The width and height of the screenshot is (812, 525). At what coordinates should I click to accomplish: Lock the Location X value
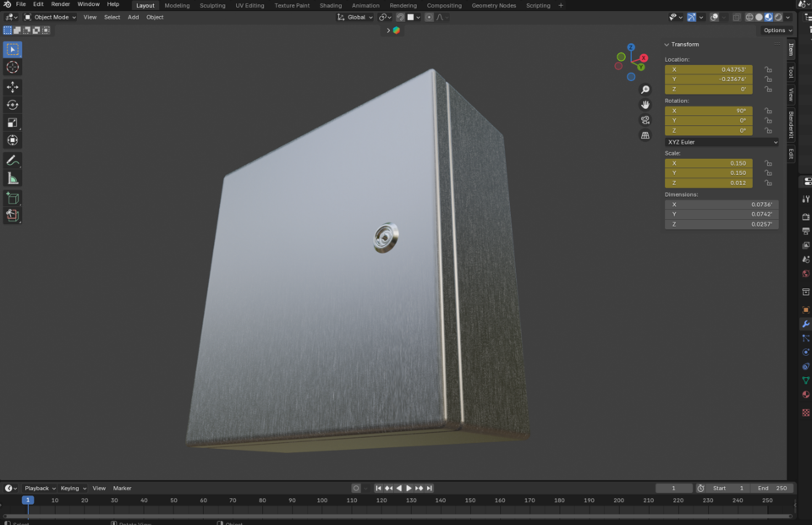[x=767, y=68]
